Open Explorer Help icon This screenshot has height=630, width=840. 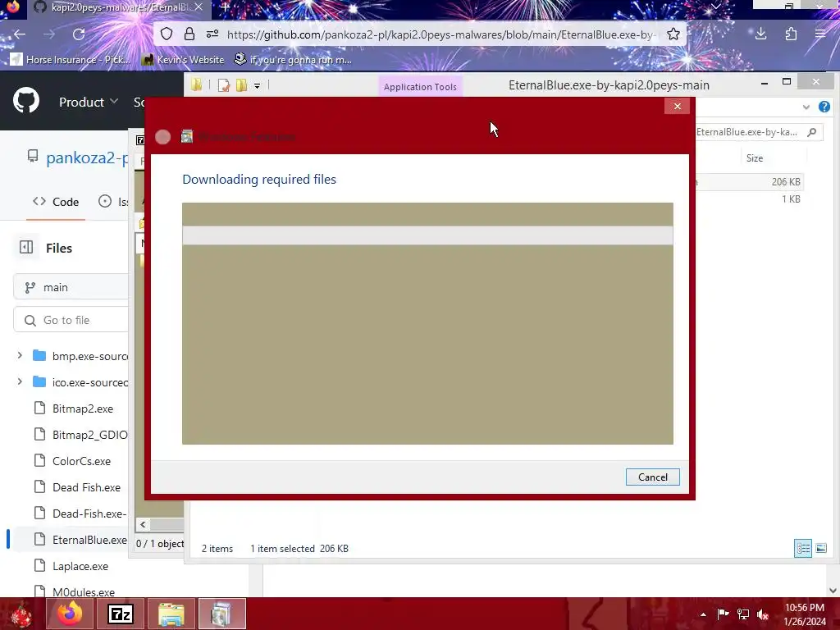(824, 107)
